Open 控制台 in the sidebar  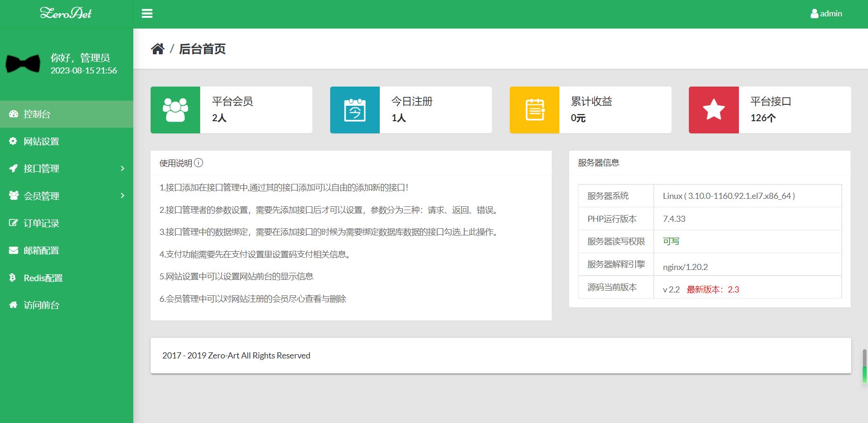(66, 114)
